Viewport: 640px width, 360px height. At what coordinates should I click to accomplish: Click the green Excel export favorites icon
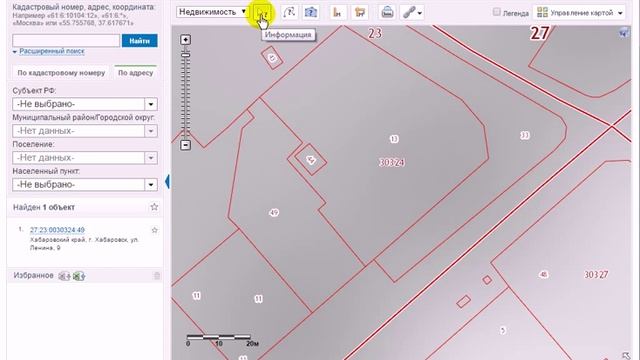tap(79, 276)
